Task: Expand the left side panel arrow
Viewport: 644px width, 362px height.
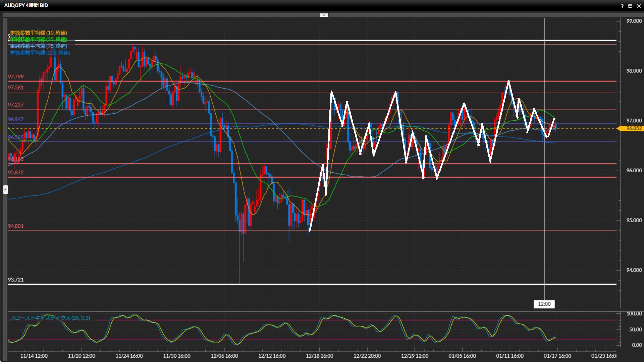Action: (x=5, y=190)
